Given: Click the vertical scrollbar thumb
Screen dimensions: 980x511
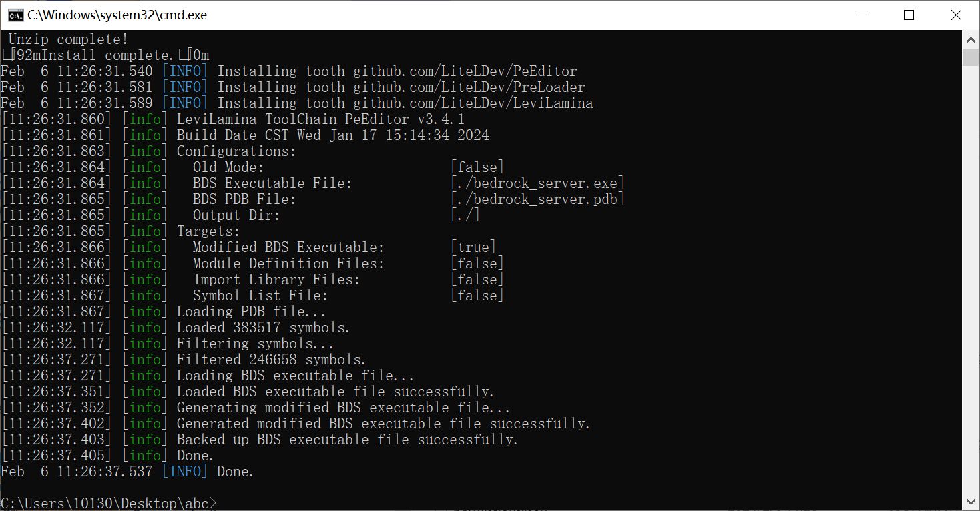Looking at the screenshot, I should (x=971, y=57).
